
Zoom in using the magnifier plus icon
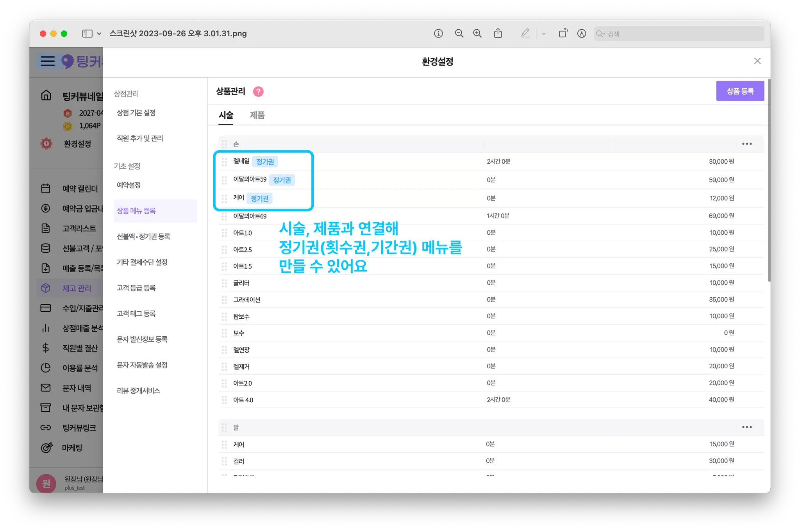tap(477, 34)
